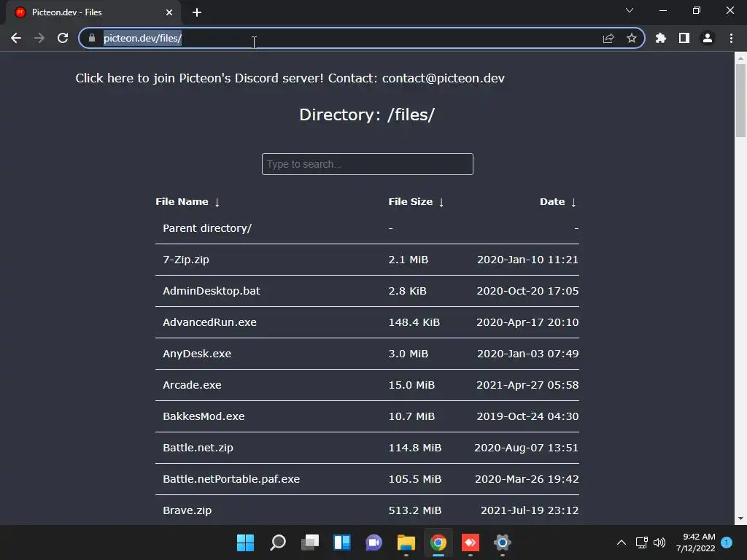Download Brave.zip

pyautogui.click(x=187, y=510)
